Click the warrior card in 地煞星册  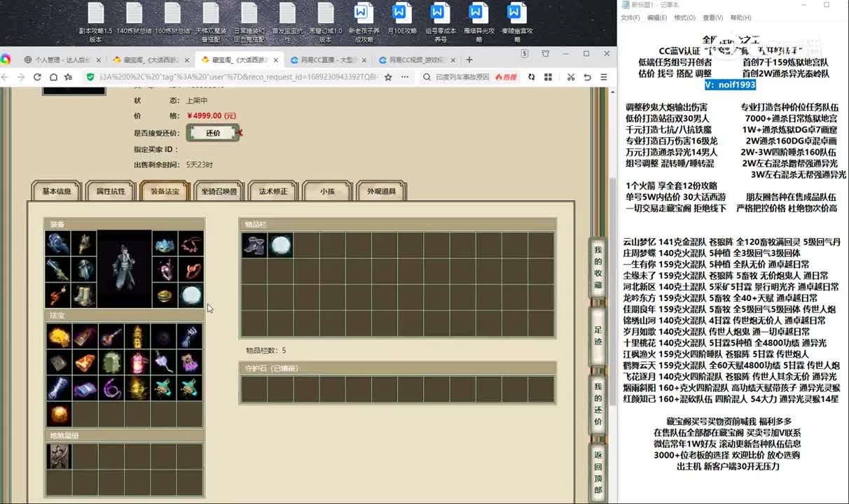[59, 456]
